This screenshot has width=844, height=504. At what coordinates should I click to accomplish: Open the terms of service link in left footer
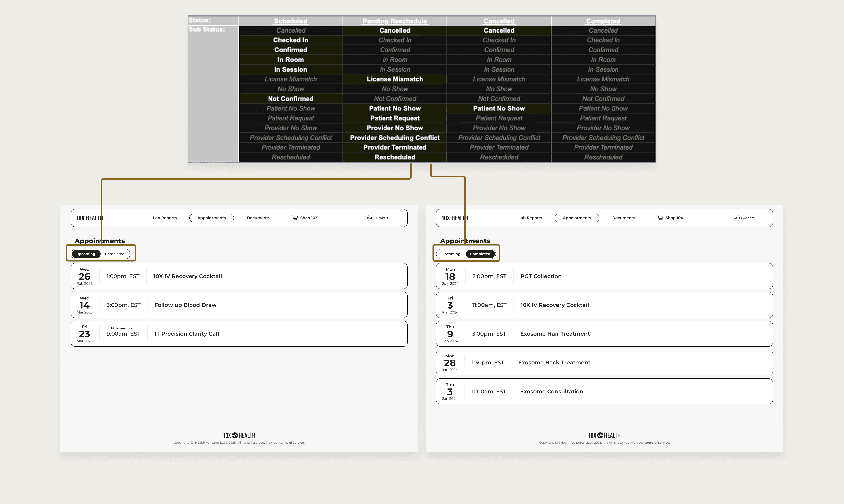(292, 442)
